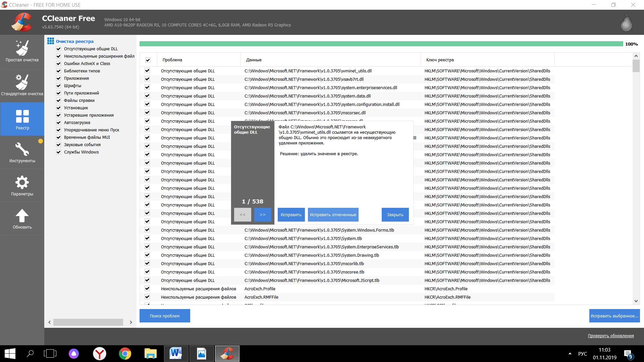Show hidden tray icons arrow
Viewport: 644px width, 362px height.
pyautogui.click(x=570, y=354)
